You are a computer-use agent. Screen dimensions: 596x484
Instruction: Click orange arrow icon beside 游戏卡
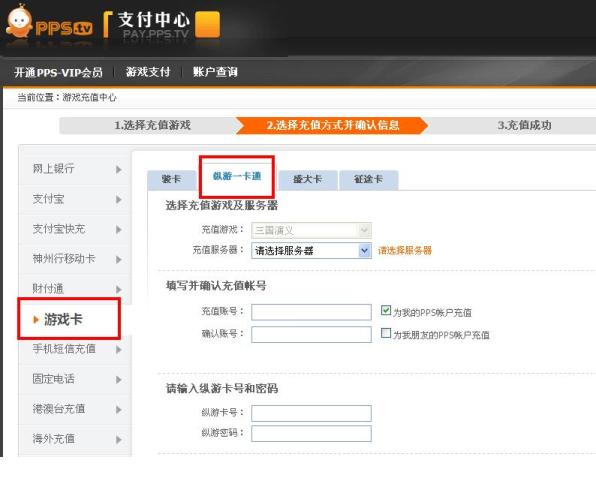(x=36, y=320)
